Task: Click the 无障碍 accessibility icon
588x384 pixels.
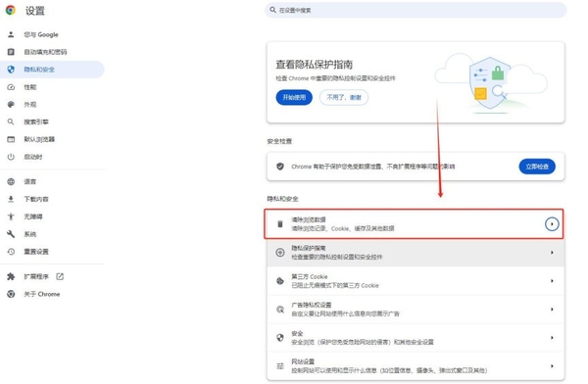Action: tap(11, 216)
